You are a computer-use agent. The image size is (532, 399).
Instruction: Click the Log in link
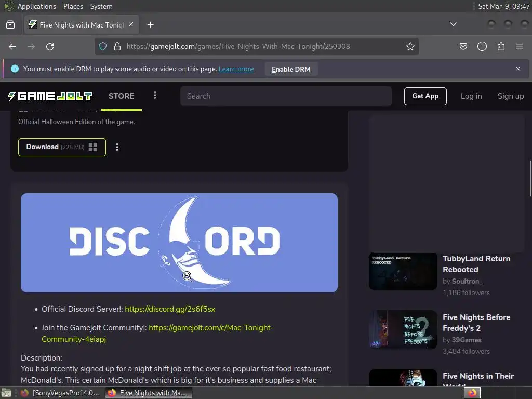pyautogui.click(x=471, y=96)
